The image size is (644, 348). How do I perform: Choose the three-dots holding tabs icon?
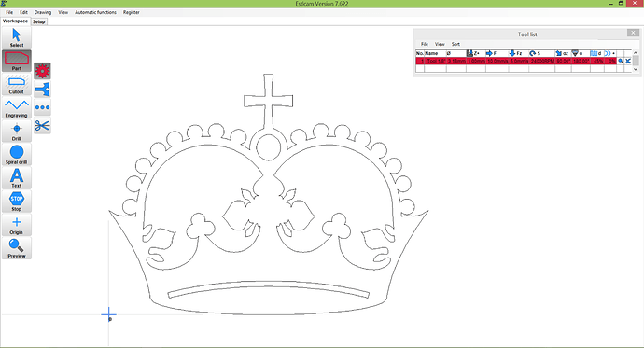42,107
